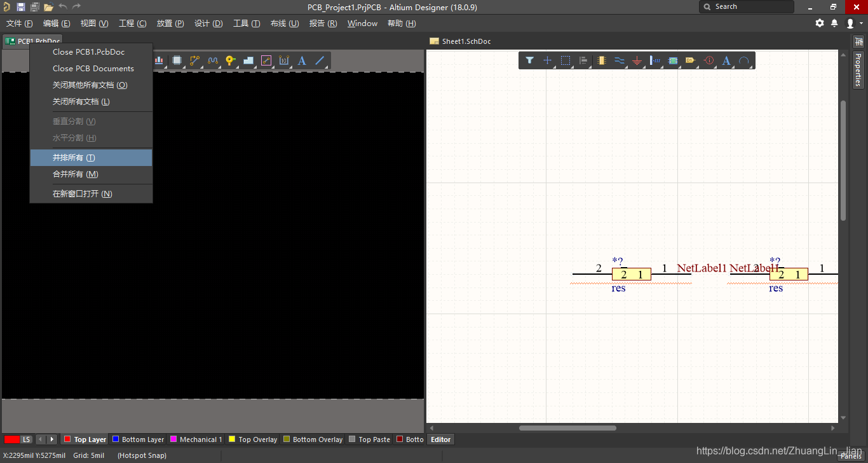Click the move objects cross icon in schematic toolbar
The image size is (868, 463).
click(x=547, y=60)
